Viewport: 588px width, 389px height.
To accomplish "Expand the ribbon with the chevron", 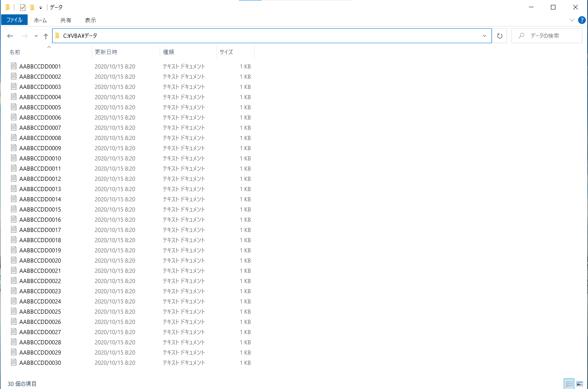I will [x=572, y=20].
